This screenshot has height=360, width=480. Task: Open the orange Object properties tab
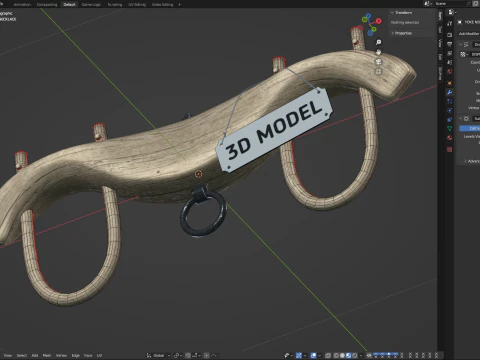[450, 83]
